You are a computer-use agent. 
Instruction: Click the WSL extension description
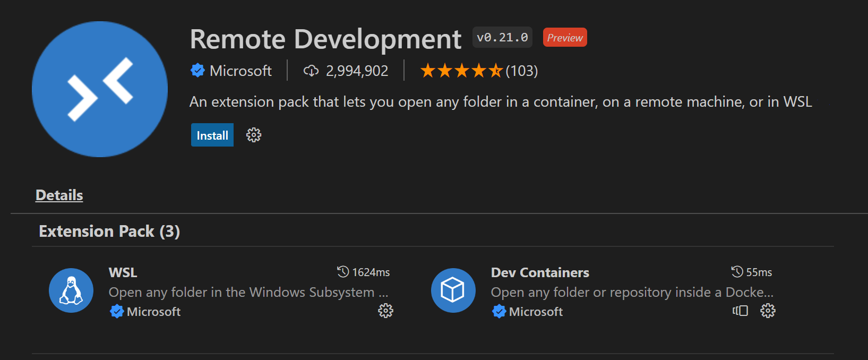[x=248, y=292]
